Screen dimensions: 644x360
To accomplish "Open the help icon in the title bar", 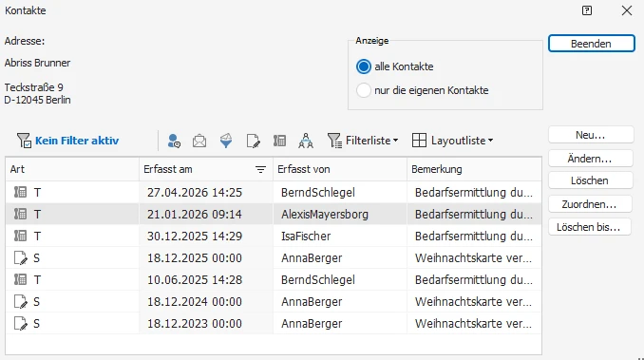I will (587, 10).
